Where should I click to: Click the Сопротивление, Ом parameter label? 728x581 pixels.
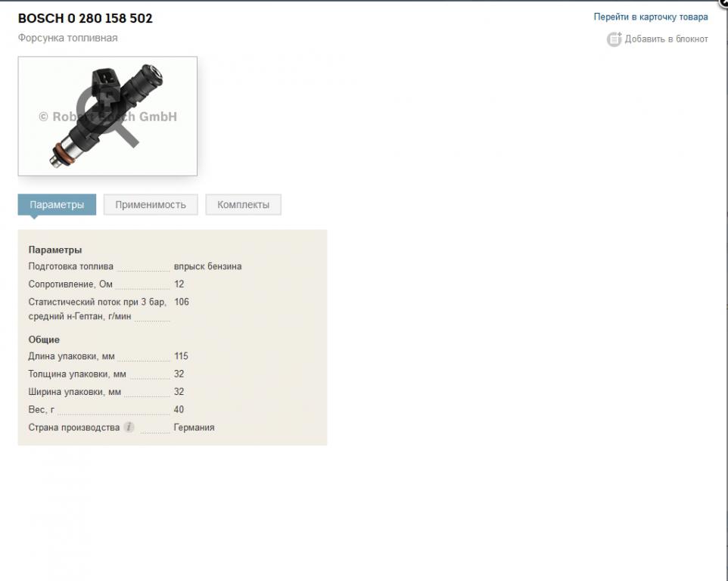pos(70,284)
